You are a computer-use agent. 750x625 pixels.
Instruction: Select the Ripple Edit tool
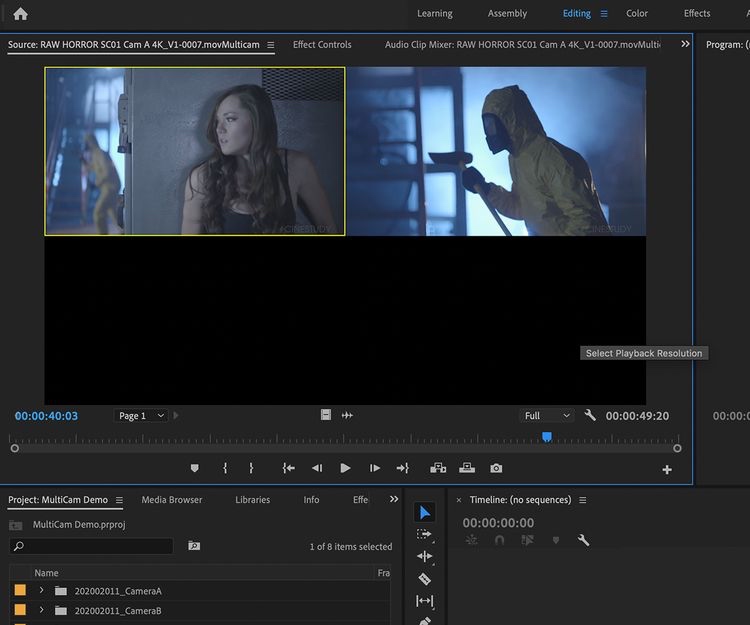coord(424,557)
